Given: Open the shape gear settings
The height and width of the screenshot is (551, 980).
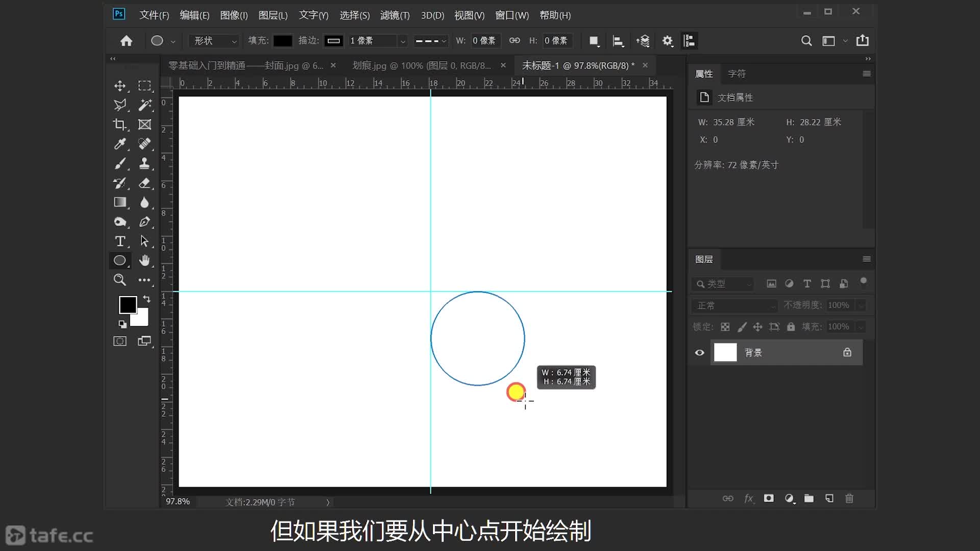Looking at the screenshot, I should tap(667, 41).
